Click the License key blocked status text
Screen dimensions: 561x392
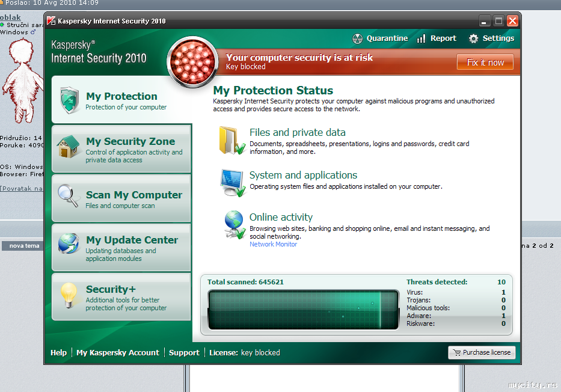click(245, 353)
